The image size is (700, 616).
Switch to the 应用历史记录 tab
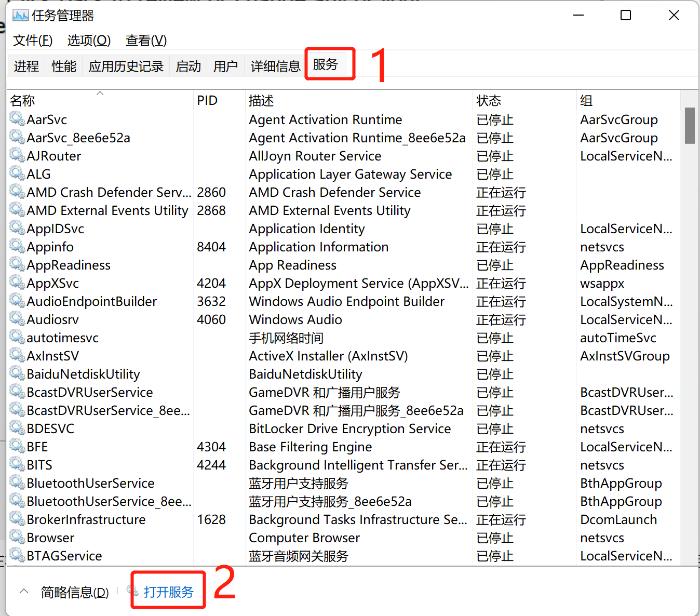126,66
